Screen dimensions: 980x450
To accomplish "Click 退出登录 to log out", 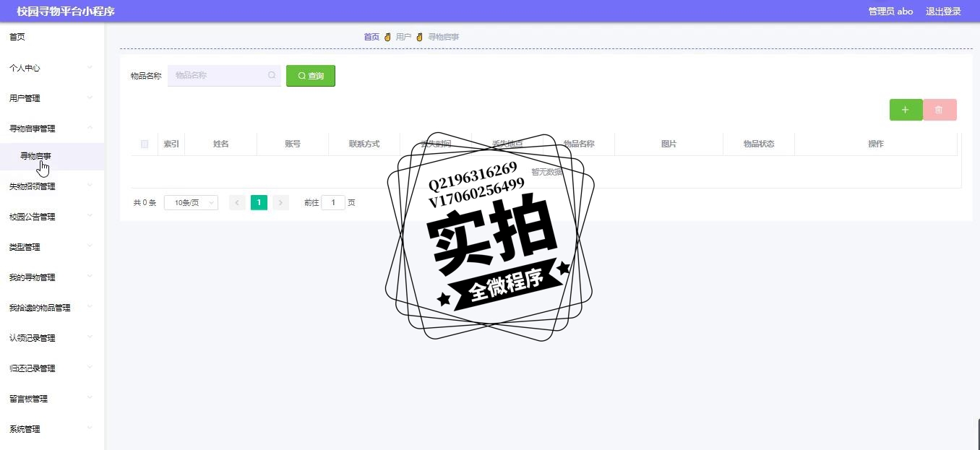I will [x=943, y=12].
